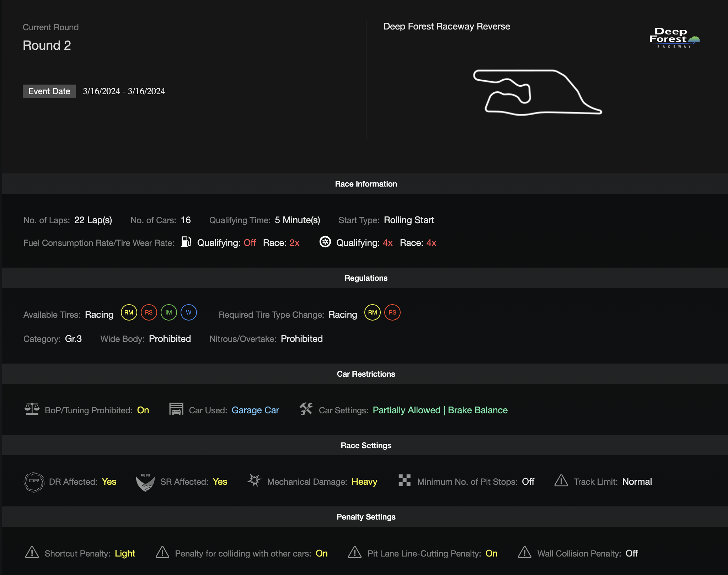Click Partially Allowed Brake Balance text
The image size is (728, 575).
[440, 410]
